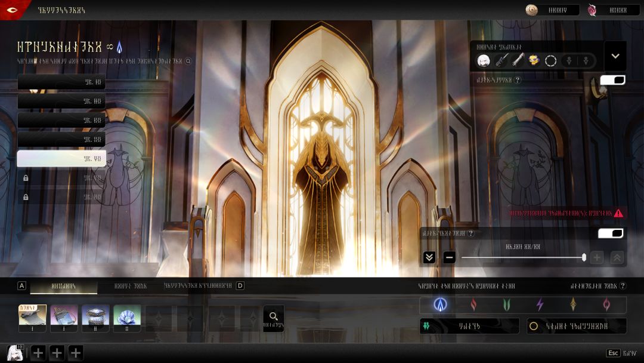Select the yellow creature companion icon
644x363 pixels.
[534, 61]
